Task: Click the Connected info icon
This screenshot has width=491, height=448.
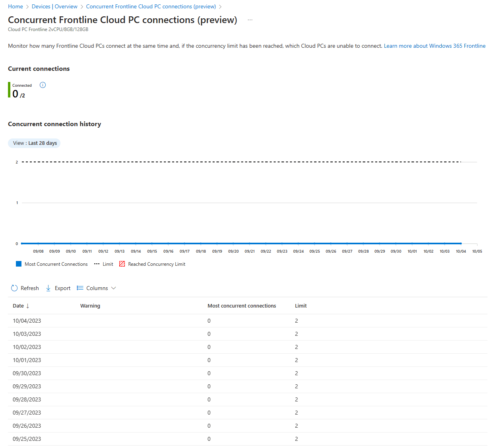Action: (43, 85)
